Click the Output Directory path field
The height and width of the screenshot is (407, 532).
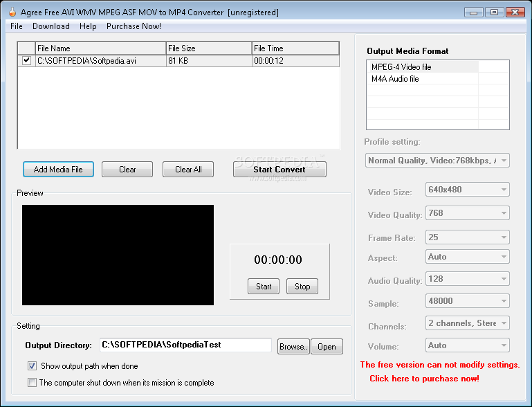point(185,345)
